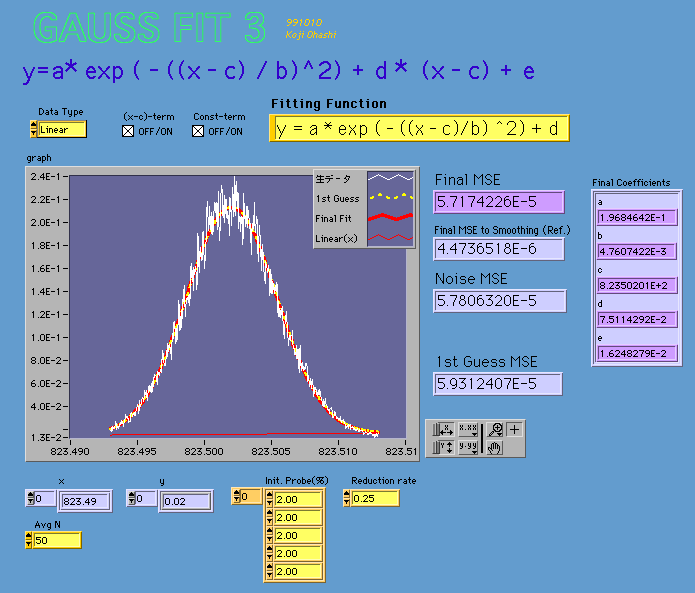Click the Init. Probe array index stepper

pyautogui.click(x=237, y=497)
